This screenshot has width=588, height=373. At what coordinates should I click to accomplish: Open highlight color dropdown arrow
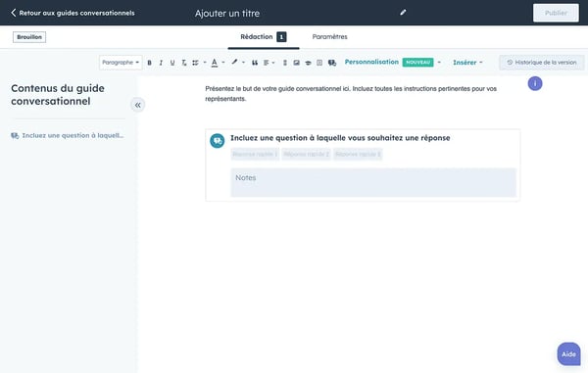(x=243, y=63)
